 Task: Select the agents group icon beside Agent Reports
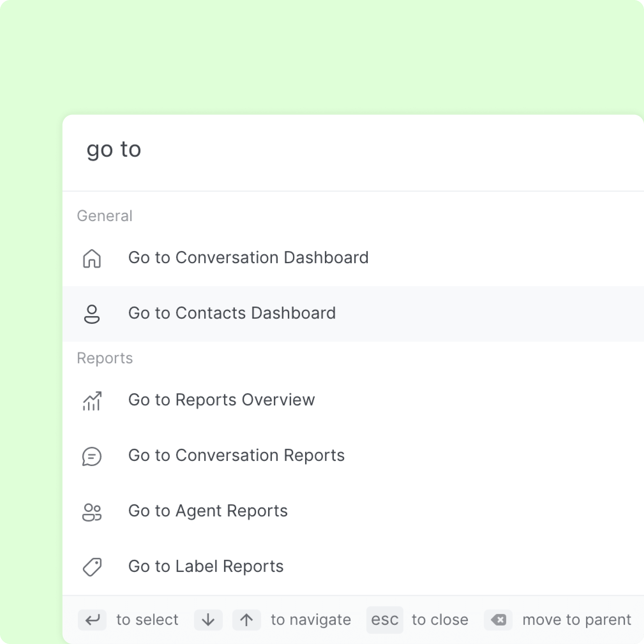click(x=92, y=512)
